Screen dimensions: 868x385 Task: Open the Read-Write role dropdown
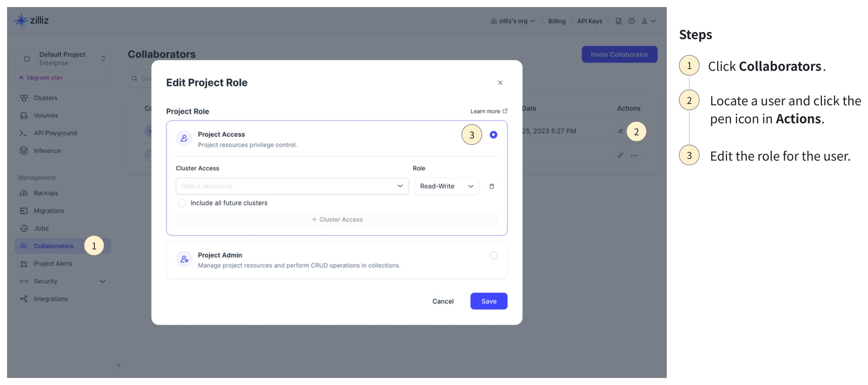pos(447,186)
